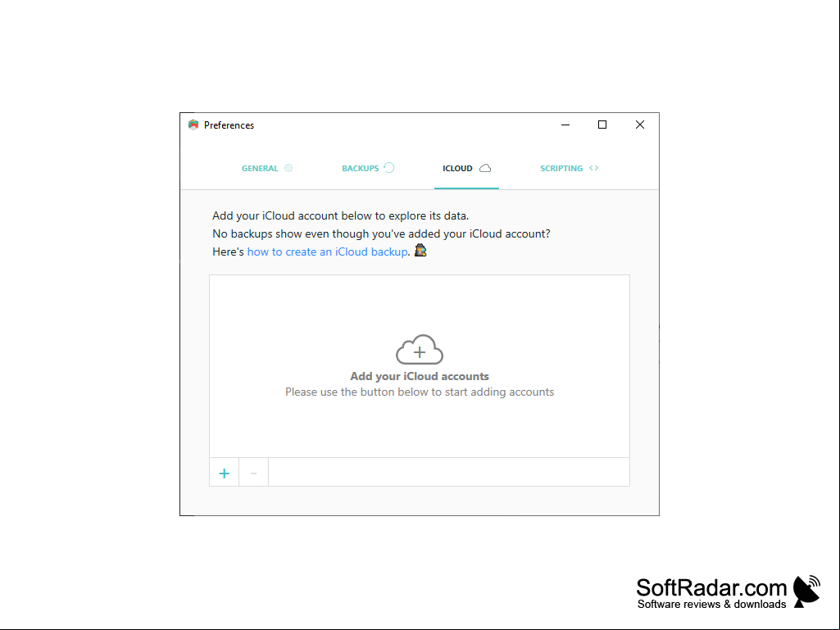
Task: Switch to the General tab
Action: (267, 168)
